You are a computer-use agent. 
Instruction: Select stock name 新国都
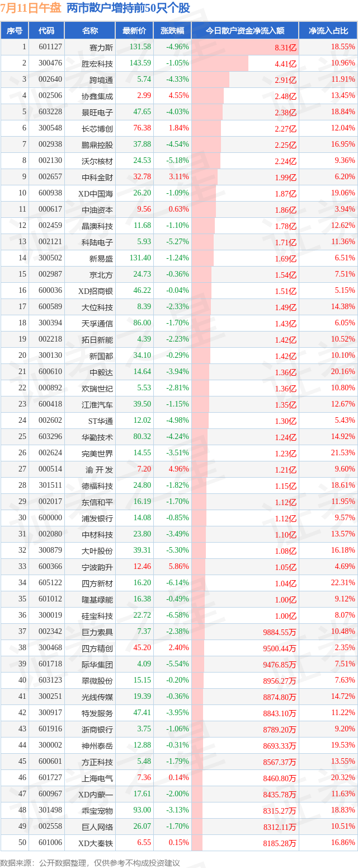point(101,356)
